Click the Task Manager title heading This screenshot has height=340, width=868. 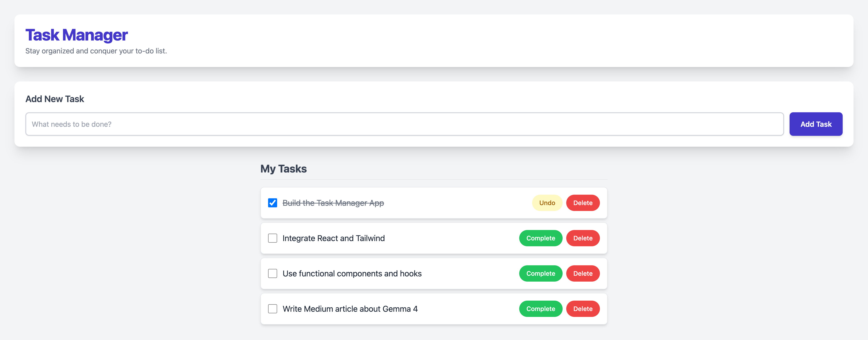76,35
